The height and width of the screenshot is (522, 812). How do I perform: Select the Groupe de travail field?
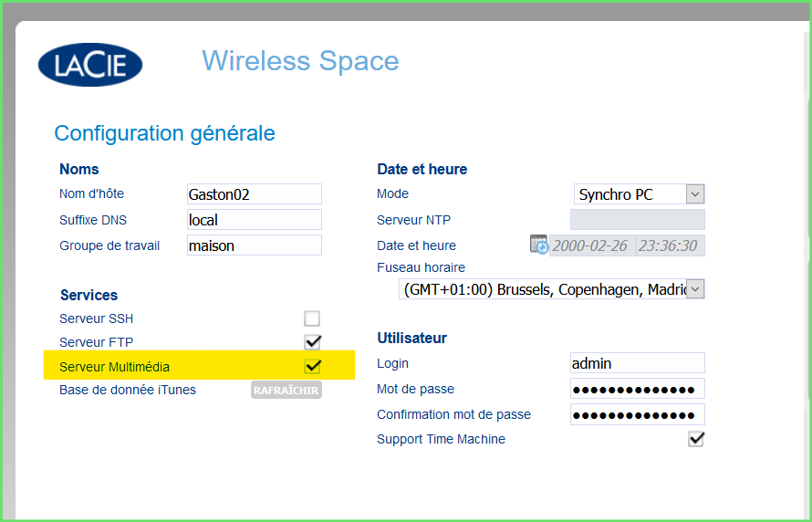click(x=254, y=245)
